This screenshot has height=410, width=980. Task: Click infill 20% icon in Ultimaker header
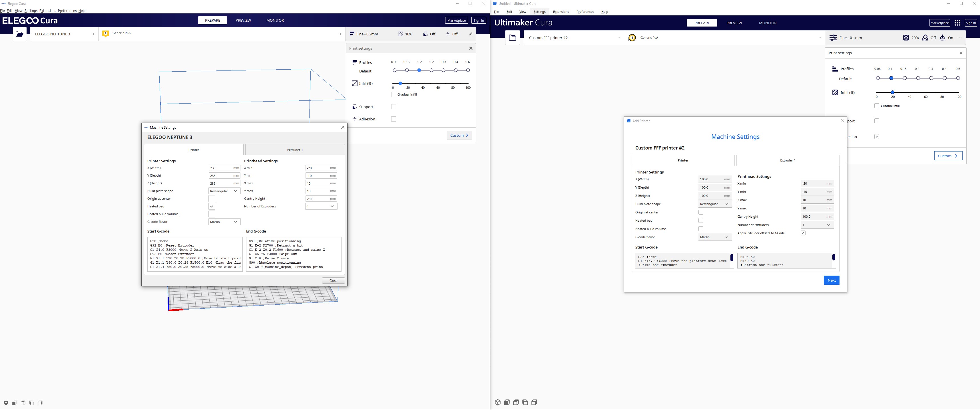(x=906, y=38)
